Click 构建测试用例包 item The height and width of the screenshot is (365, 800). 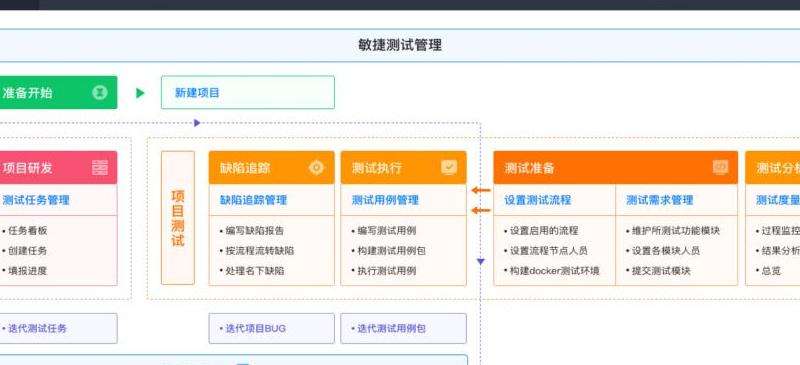click(x=391, y=251)
